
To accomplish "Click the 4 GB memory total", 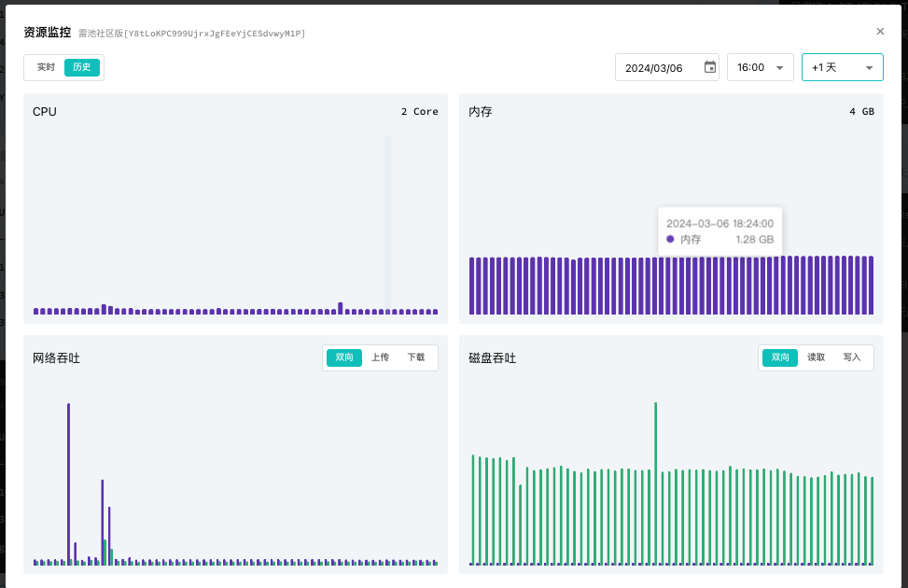I will (861, 111).
